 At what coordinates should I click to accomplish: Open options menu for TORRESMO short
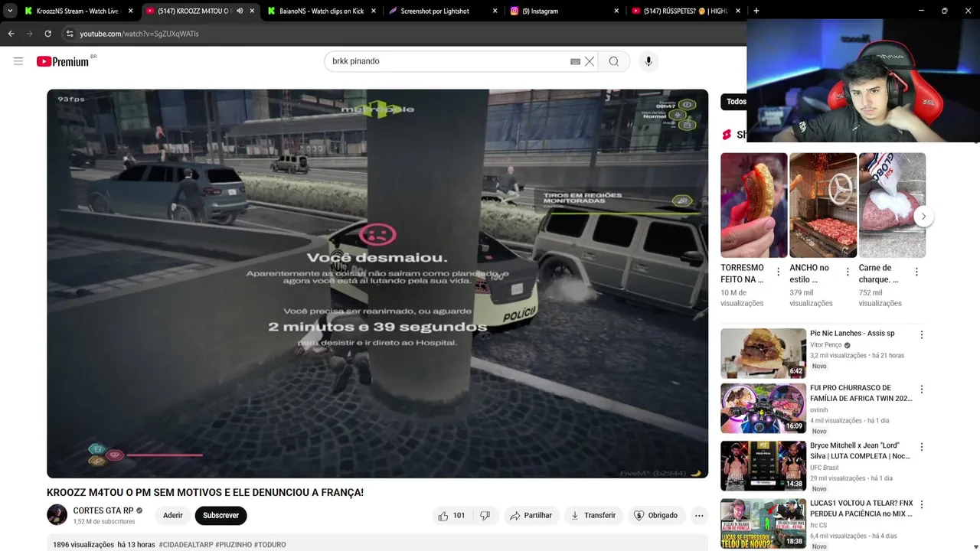point(779,272)
